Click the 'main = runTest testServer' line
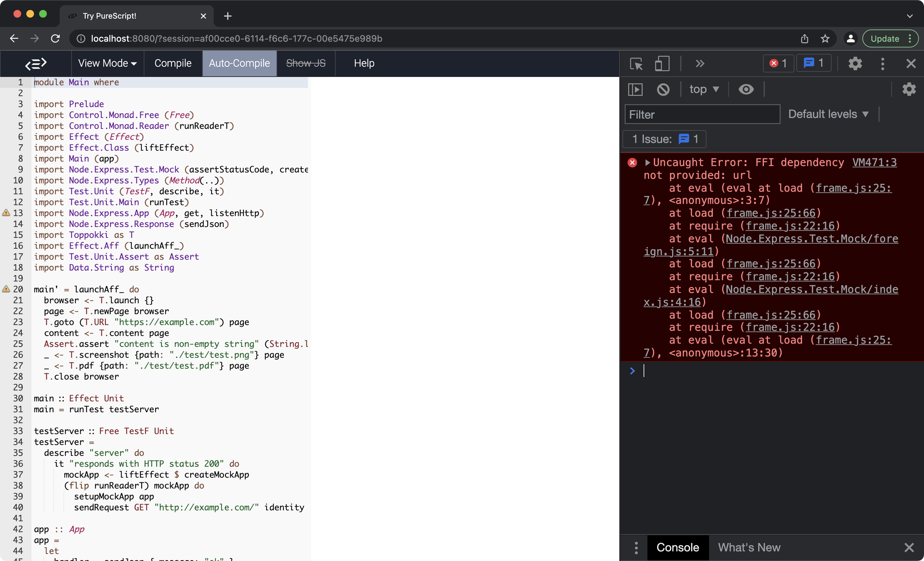This screenshot has height=561, width=924. (x=96, y=409)
